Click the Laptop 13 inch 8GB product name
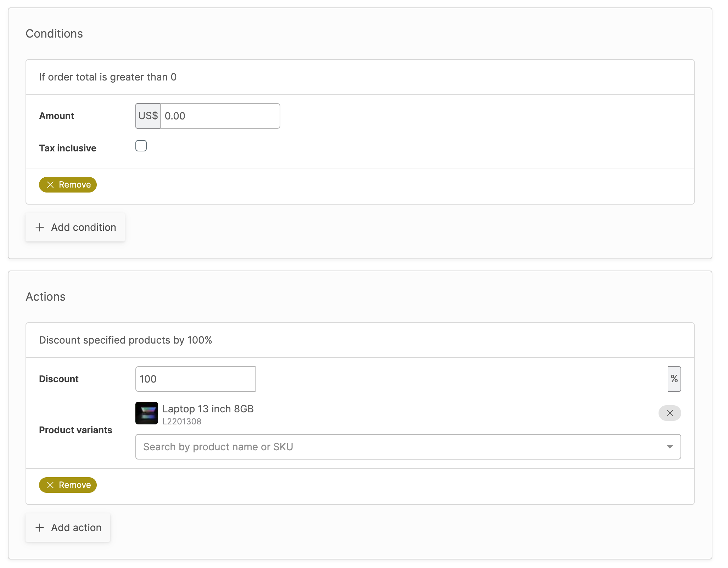Image resolution: width=728 pixels, height=568 pixels. tap(208, 408)
